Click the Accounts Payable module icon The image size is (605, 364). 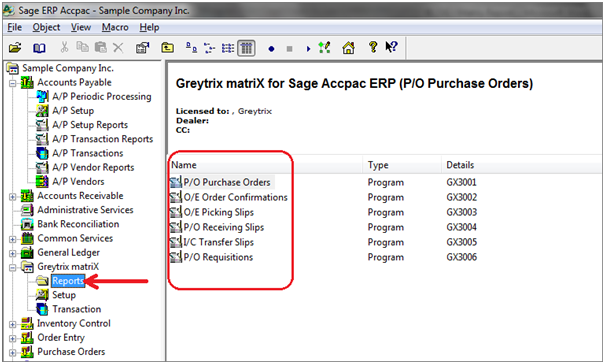pyautogui.click(x=27, y=82)
